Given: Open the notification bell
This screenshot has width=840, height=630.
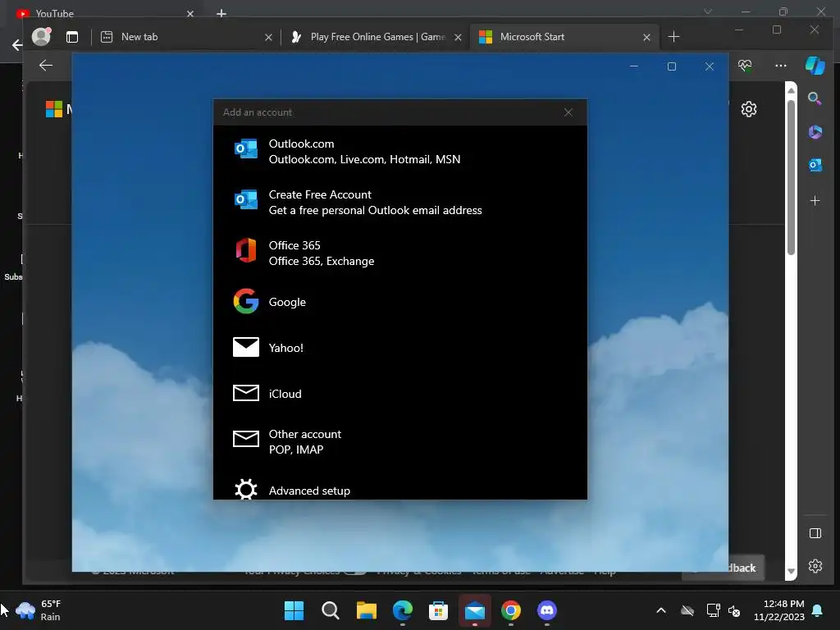Looking at the screenshot, I should coord(818,610).
